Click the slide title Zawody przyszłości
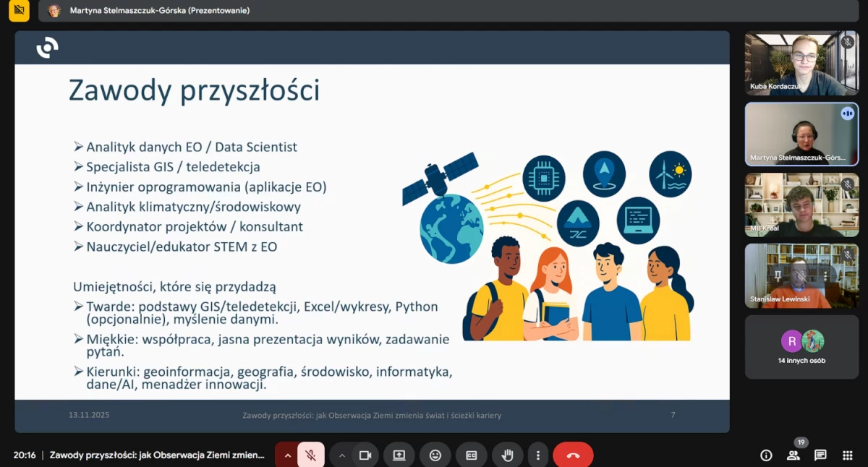Screen dimensions: 868x467 194,91
